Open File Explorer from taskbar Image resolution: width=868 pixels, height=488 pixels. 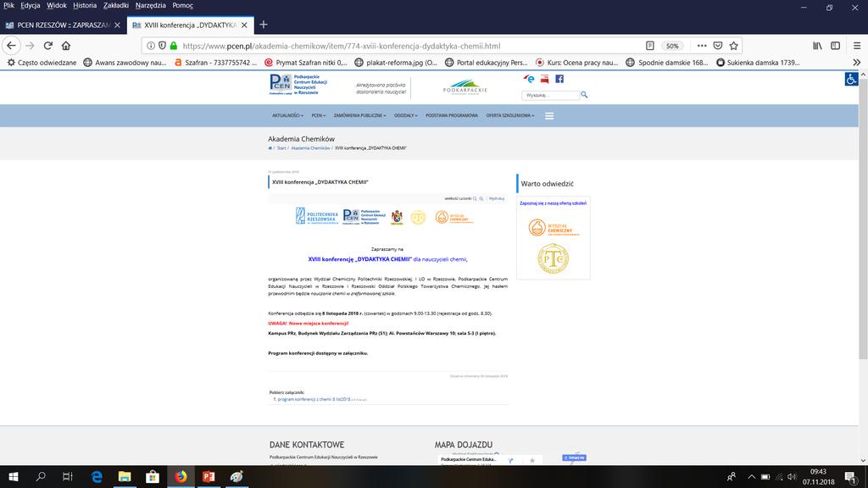click(125, 476)
